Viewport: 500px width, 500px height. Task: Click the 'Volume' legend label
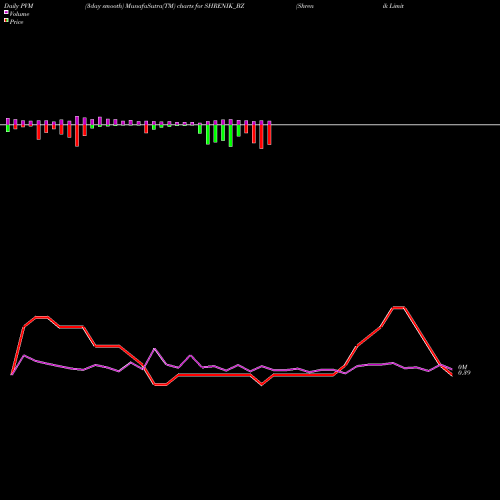pos(19,14)
